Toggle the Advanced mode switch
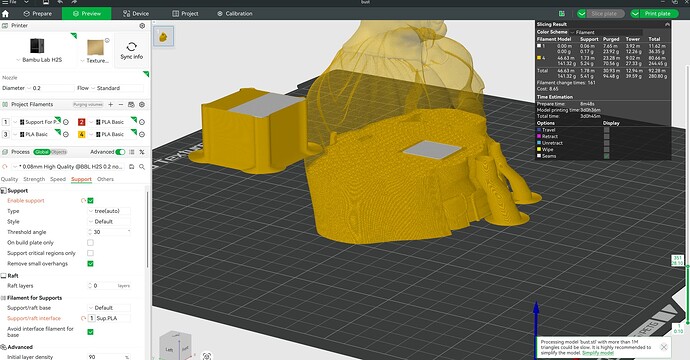Image resolution: width=690 pixels, height=360 pixels. point(120,152)
